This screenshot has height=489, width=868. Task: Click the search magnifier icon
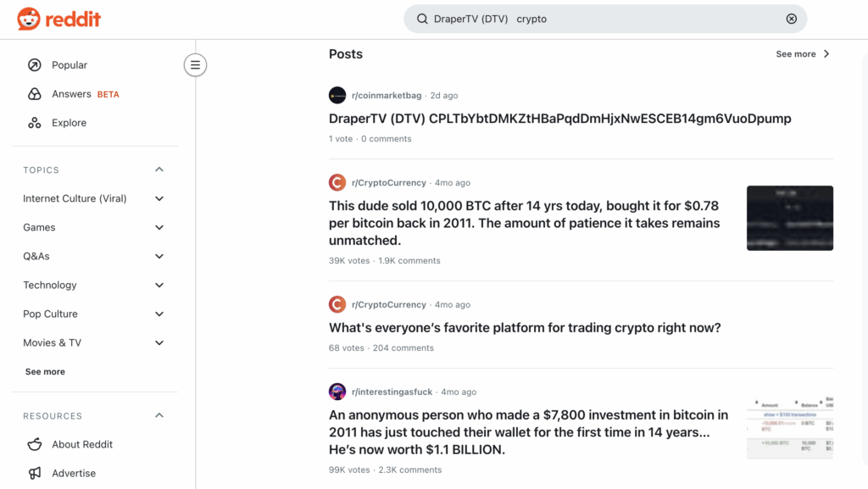coord(422,19)
